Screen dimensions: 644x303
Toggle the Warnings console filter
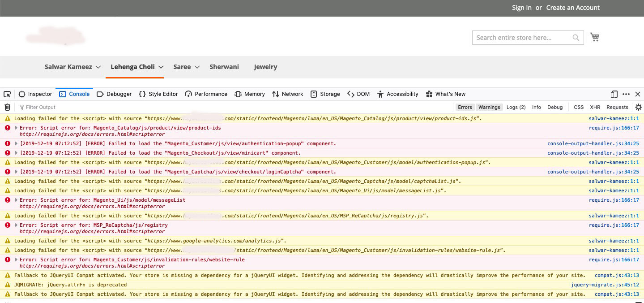pyautogui.click(x=489, y=107)
